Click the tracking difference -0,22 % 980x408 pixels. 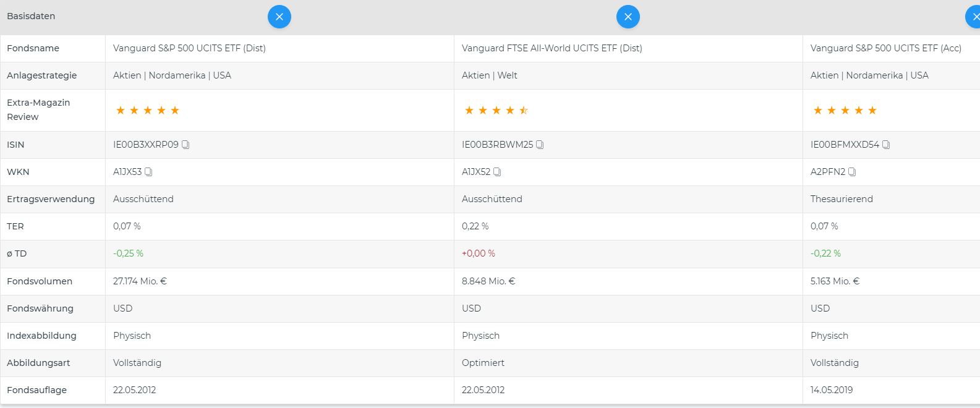tap(825, 253)
